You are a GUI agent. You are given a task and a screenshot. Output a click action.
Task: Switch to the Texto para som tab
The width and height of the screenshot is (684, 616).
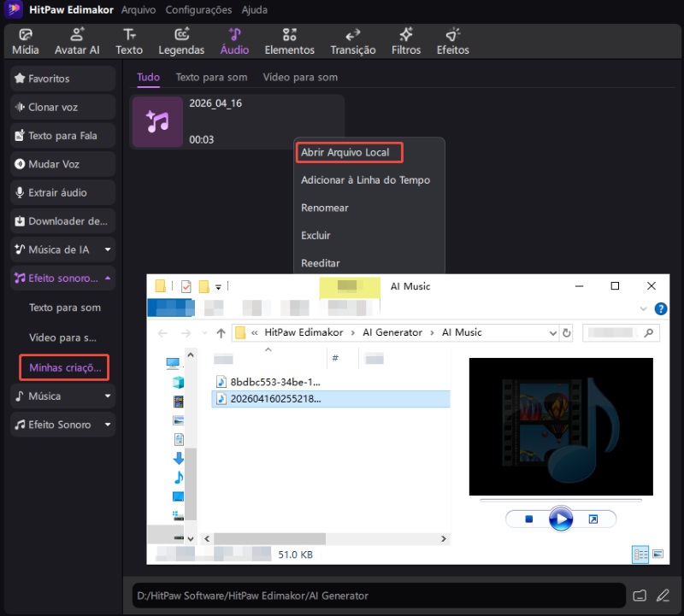tap(211, 78)
